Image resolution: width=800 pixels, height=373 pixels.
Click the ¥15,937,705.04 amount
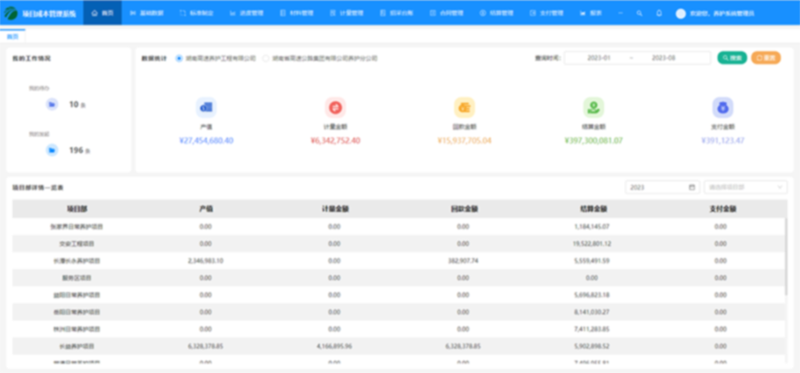[x=464, y=140]
